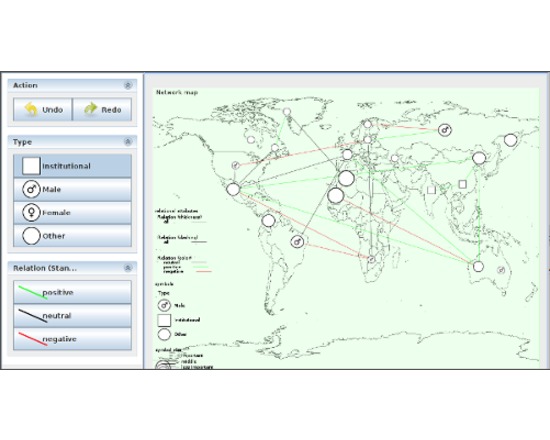550x440 pixels.
Task: Choose the positive relation line
Action: (x=73, y=292)
